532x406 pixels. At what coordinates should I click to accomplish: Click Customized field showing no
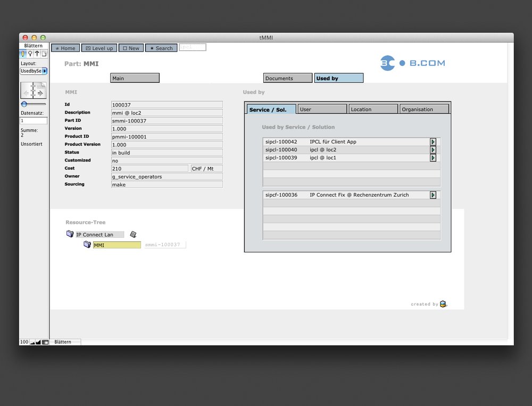click(167, 160)
